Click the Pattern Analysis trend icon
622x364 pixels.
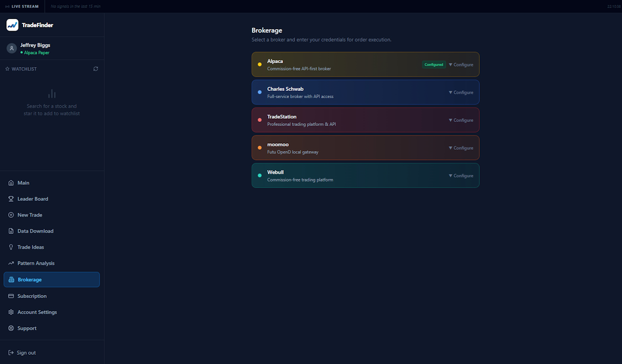click(x=11, y=263)
